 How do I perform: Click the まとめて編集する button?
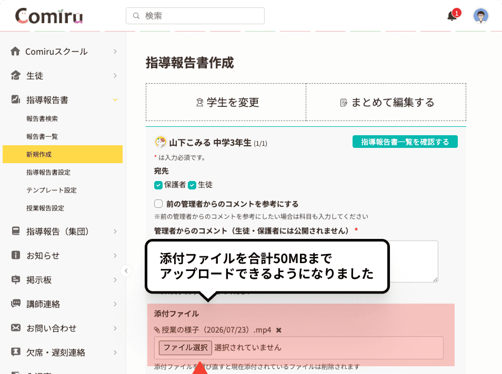pos(386,102)
